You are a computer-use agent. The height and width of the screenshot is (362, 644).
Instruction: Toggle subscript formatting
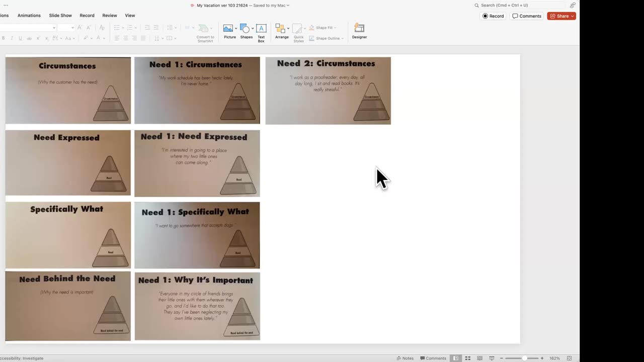pyautogui.click(x=46, y=38)
